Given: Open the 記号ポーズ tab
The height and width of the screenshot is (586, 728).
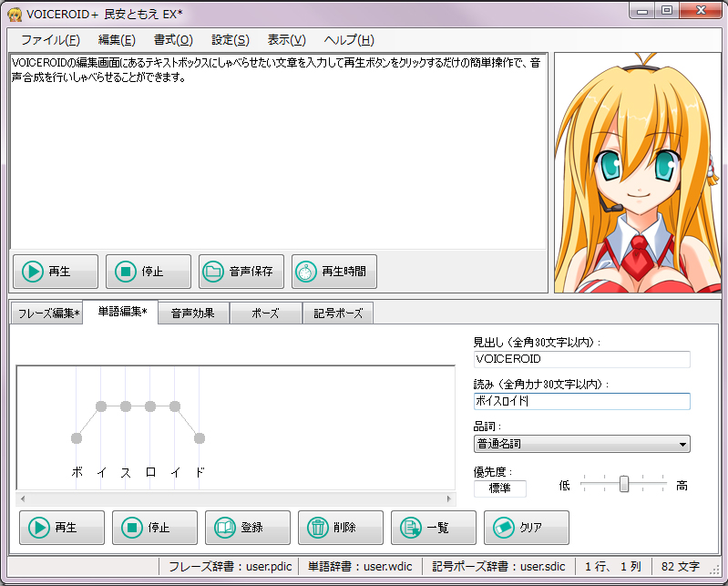Looking at the screenshot, I should pos(338,314).
